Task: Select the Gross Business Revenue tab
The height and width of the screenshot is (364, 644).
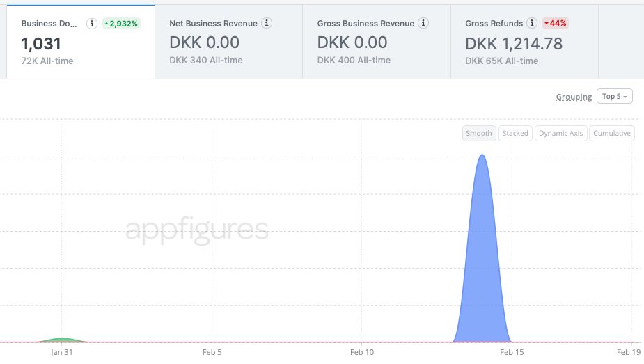Action: click(x=377, y=42)
